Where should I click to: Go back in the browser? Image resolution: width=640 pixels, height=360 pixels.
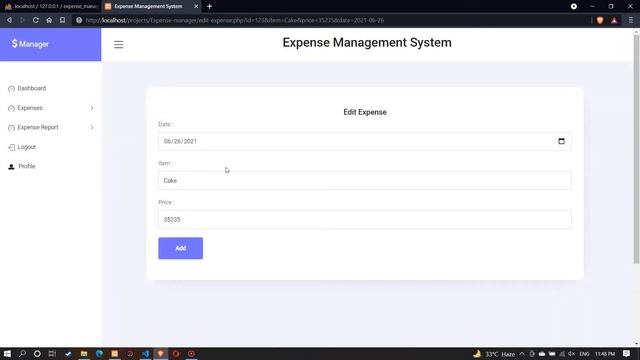[x=9, y=20]
